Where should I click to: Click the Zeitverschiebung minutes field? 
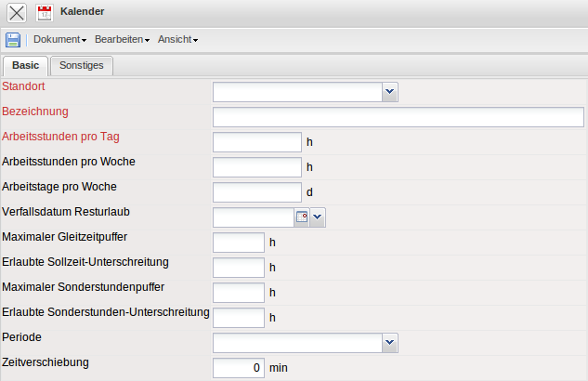point(239,367)
